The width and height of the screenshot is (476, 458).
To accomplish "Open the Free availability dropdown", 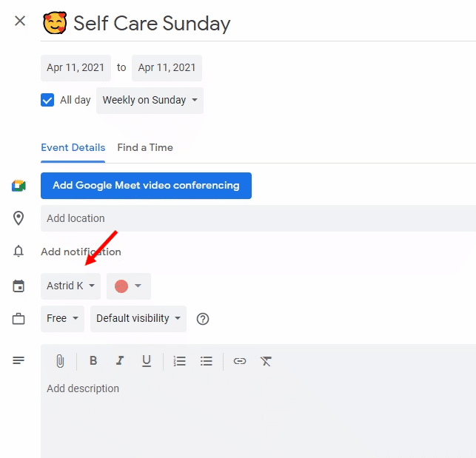I will click(x=62, y=319).
